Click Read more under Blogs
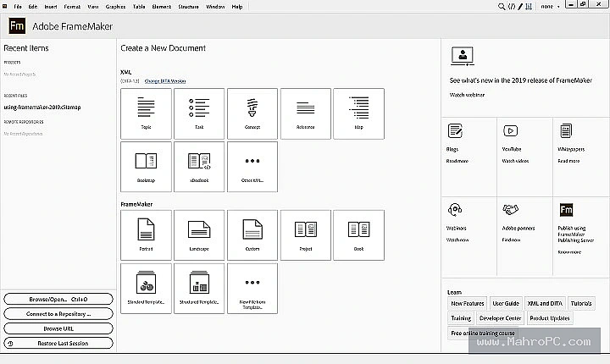610x364 pixels. pyautogui.click(x=457, y=161)
